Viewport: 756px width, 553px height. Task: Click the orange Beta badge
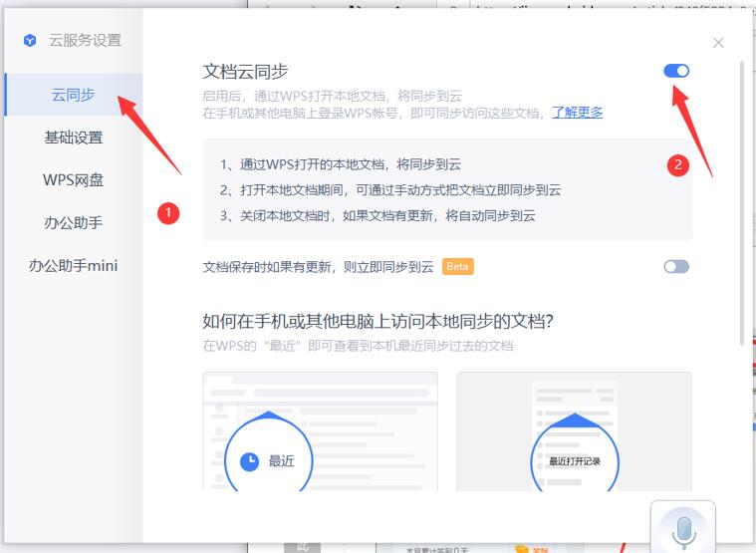(x=458, y=267)
